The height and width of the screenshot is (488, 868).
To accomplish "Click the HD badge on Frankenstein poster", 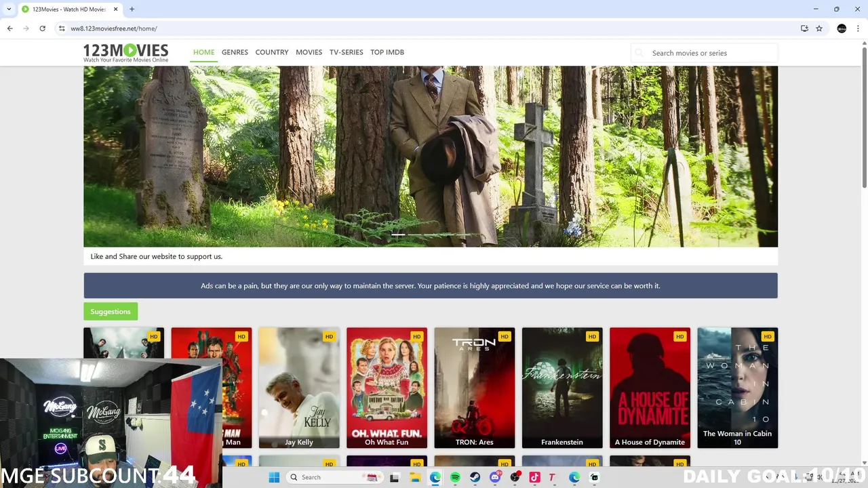I will click(x=592, y=336).
